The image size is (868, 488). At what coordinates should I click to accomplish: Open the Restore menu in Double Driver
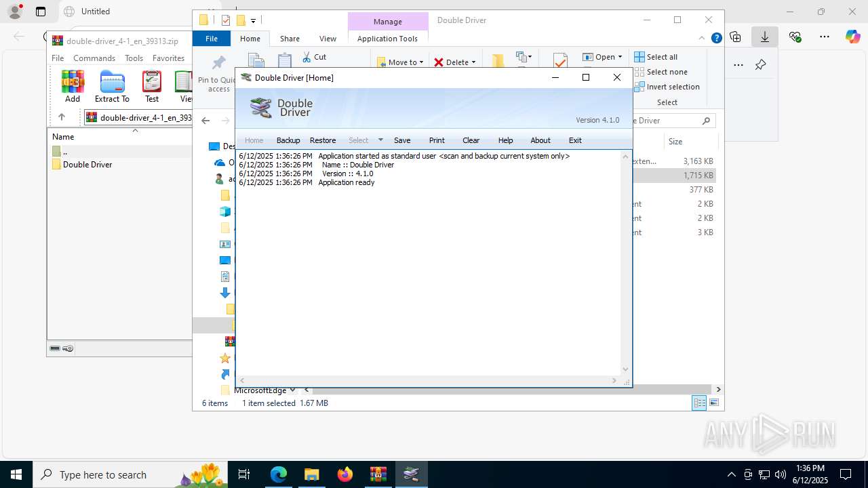pos(323,140)
